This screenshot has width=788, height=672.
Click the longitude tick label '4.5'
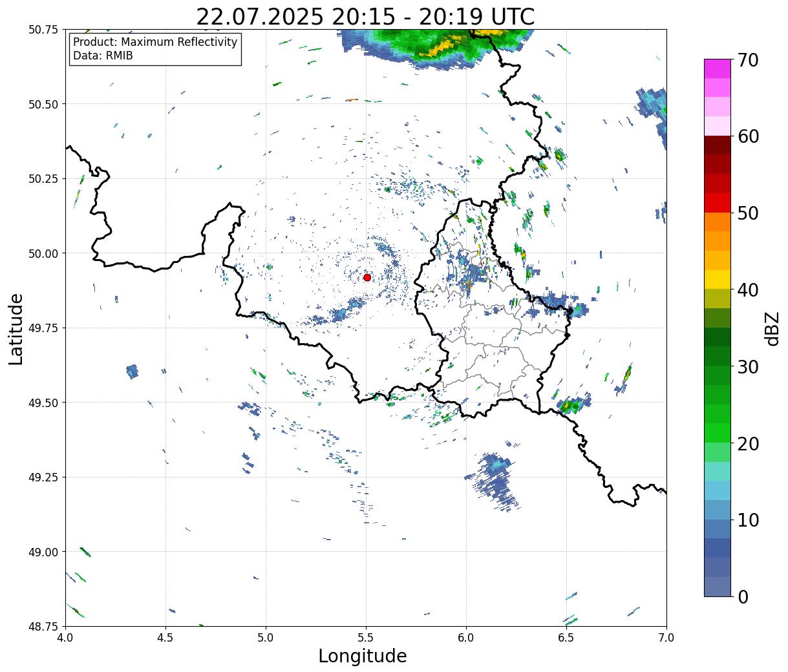click(165, 637)
